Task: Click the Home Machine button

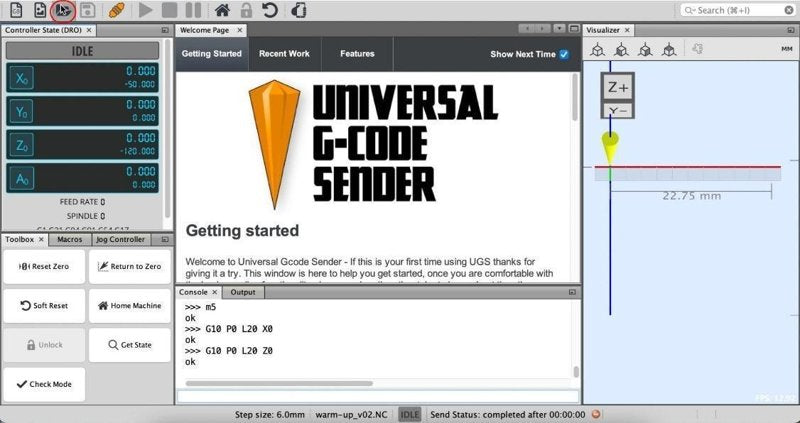Action: (x=130, y=306)
